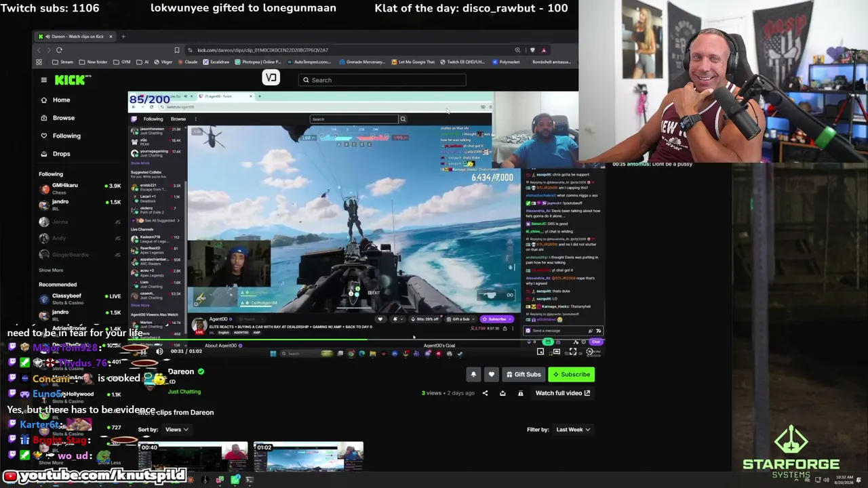Toggle notifications with the bell button

pyautogui.click(x=473, y=374)
